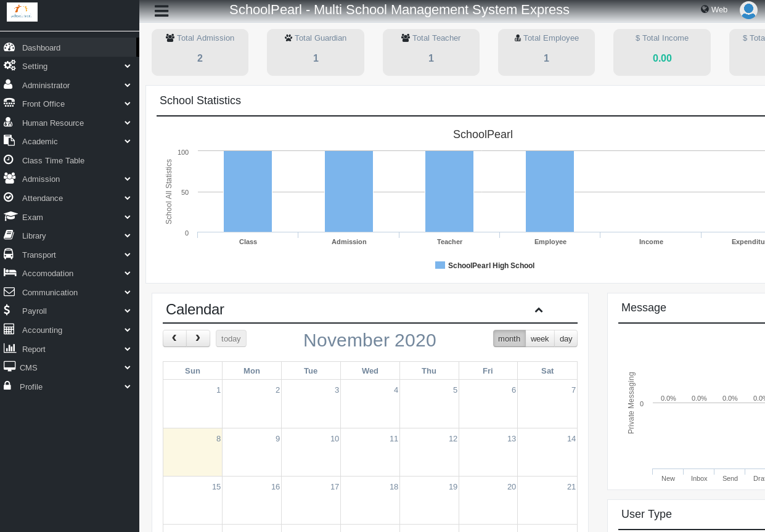Click the Dashboard gauge icon in sidebar
Image resolution: width=765 pixels, height=532 pixels.
(x=9, y=47)
